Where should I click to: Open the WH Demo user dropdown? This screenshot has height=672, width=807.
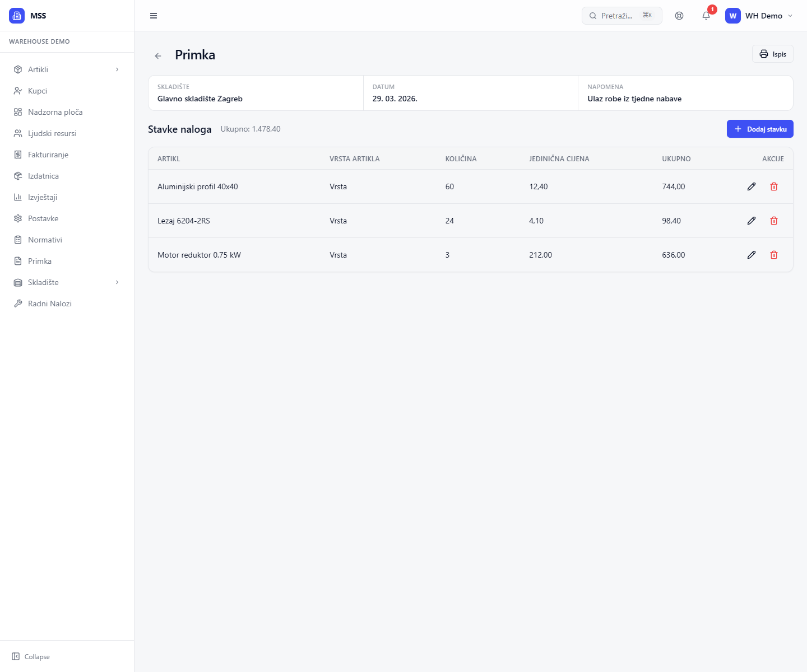[x=759, y=16]
